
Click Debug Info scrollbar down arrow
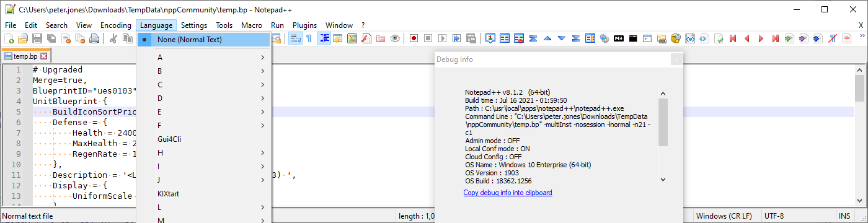coord(663,179)
